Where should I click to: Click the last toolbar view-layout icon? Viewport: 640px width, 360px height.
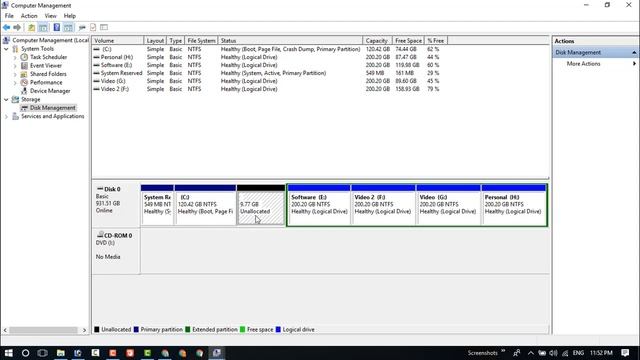pos(104,27)
